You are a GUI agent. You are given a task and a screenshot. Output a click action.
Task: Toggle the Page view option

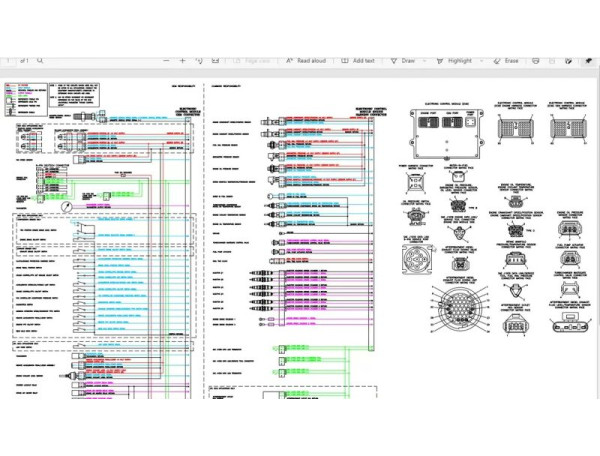tap(252, 60)
